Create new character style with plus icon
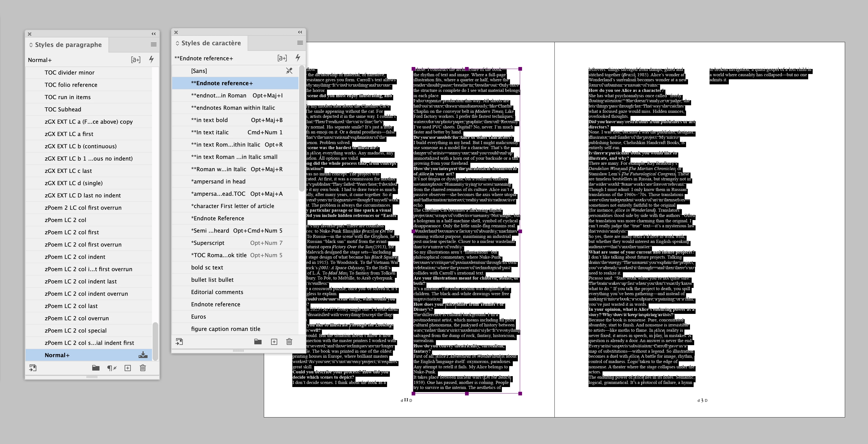 pyautogui.click(x=274, y=342)
